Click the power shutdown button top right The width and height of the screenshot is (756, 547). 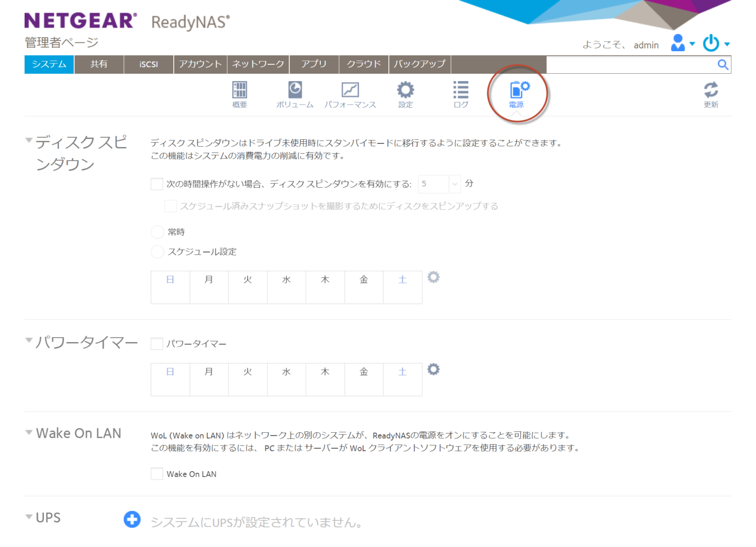pos(711,43)
